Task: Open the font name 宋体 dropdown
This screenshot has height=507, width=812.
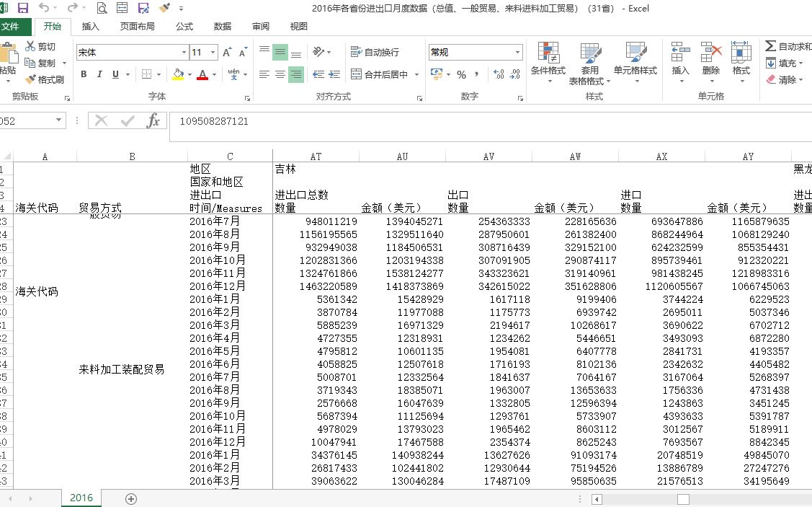Action: coord(184,53)
